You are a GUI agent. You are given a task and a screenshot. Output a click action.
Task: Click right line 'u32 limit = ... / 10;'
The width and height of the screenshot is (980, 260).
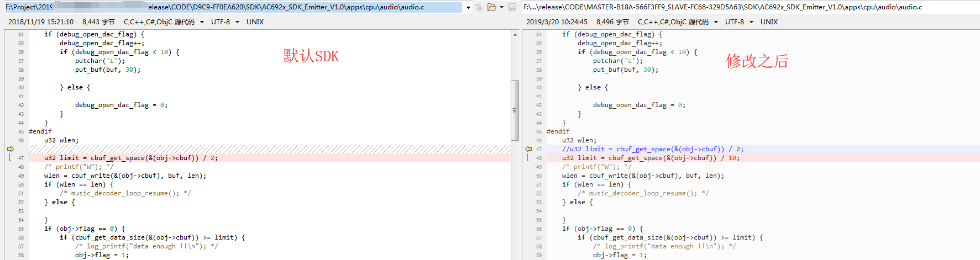coord(651,158)
